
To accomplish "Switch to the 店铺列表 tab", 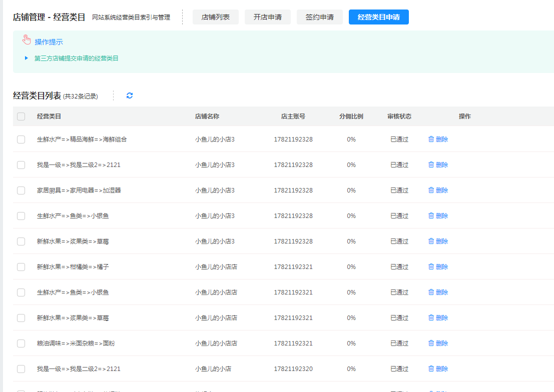I will pyautogui.click(x=216, y=17).
